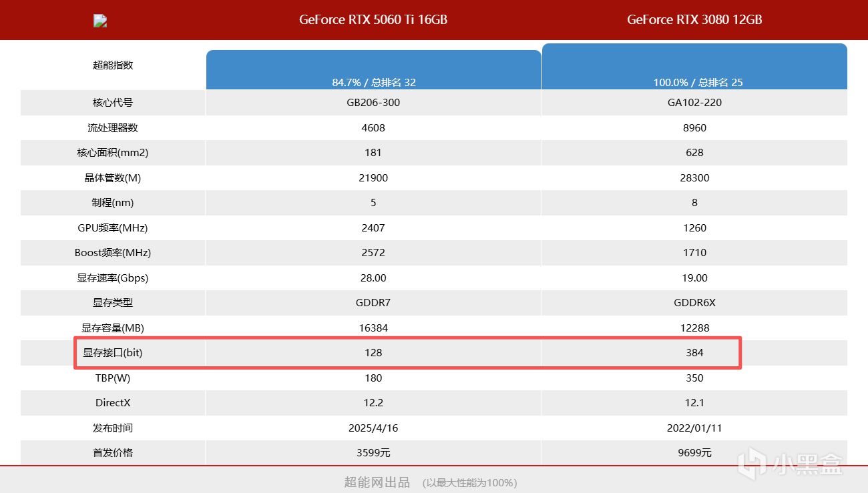Screen dimensions: 868x493
Task: Click the 制程(nm) row label
Action: pyautogui.click(x=113, y=203)
